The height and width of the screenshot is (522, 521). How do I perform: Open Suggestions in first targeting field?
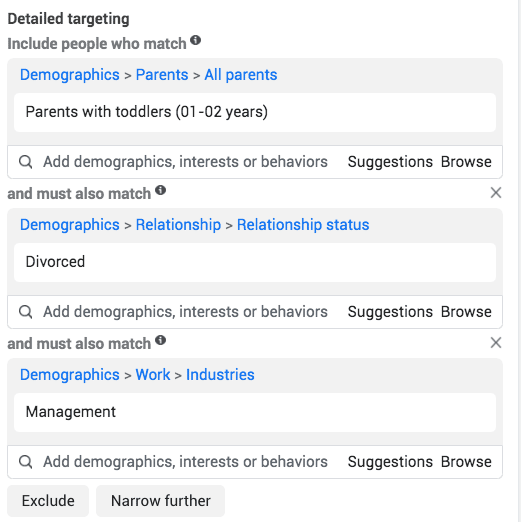click(390, 162)
